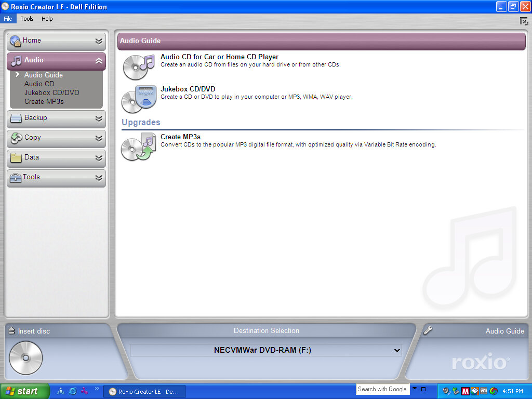Viewport: 532px width, 399px height.
Task: Select Create MP3s in the sidebar list
Action: click(44, 101)
